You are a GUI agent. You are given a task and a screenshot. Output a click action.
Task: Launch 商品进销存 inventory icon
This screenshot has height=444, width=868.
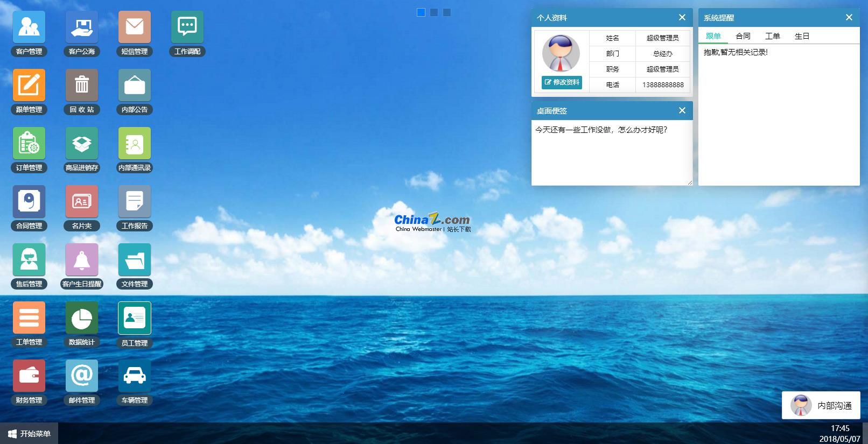(82, 144)
